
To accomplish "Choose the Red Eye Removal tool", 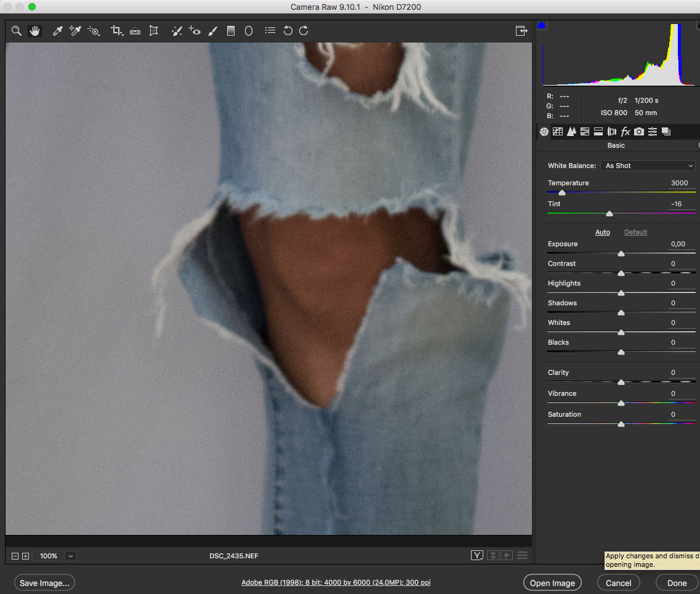I will [195, 31].
